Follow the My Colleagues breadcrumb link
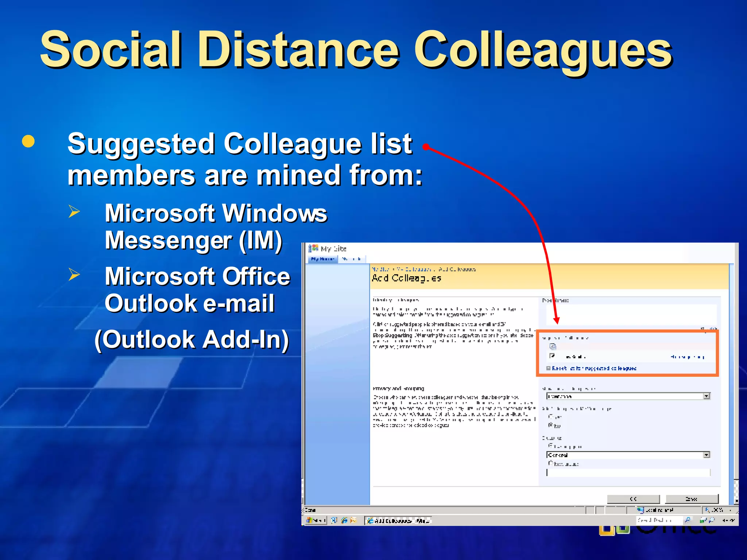Image resolution: width=747 pixels, height=560 pixels. [x=415, y=269]
